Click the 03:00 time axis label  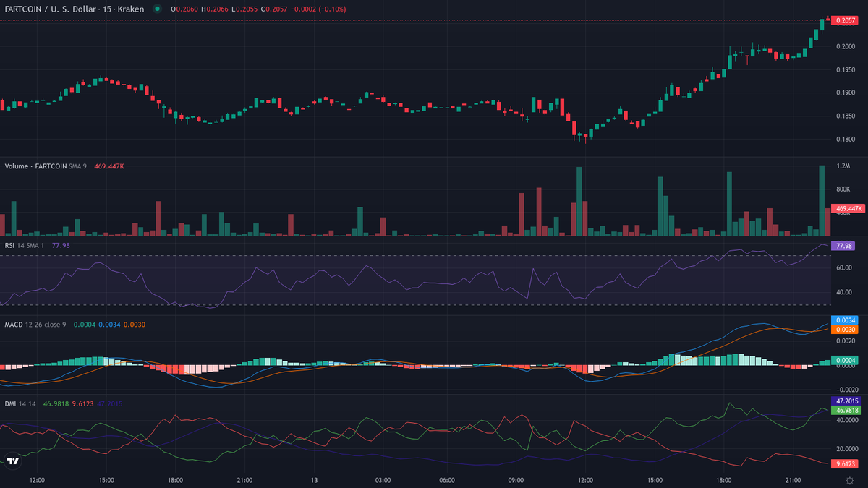click(383, 480)
